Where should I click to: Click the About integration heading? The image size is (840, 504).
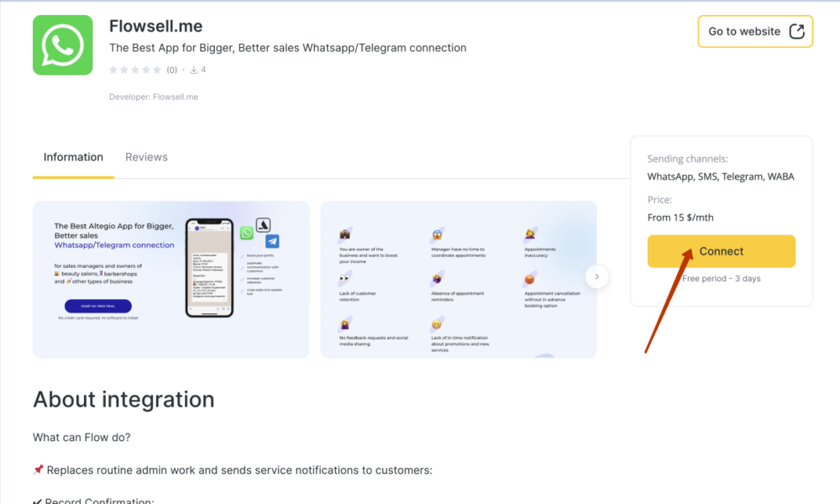click(x=123, y=400)
